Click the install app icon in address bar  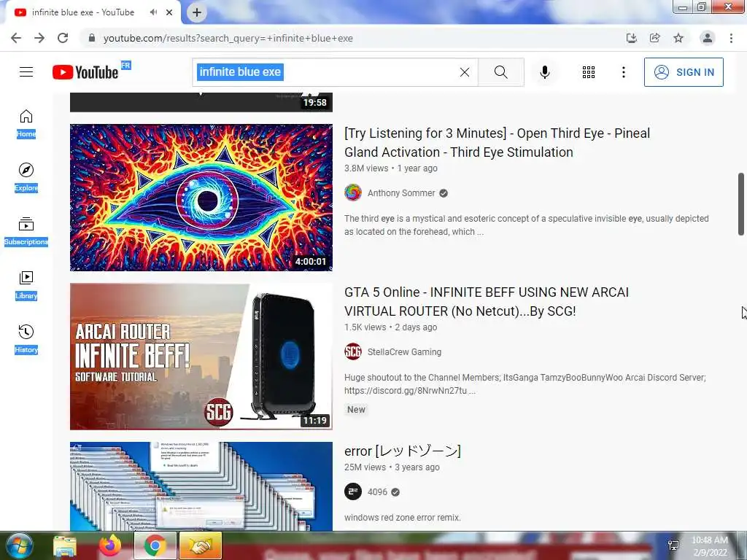(631, 38)
